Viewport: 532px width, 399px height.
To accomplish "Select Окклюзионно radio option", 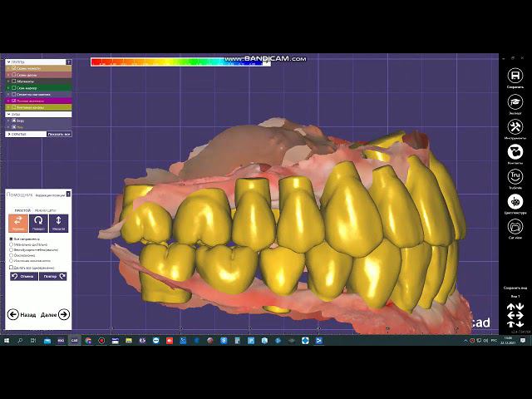I will point(11,255).
